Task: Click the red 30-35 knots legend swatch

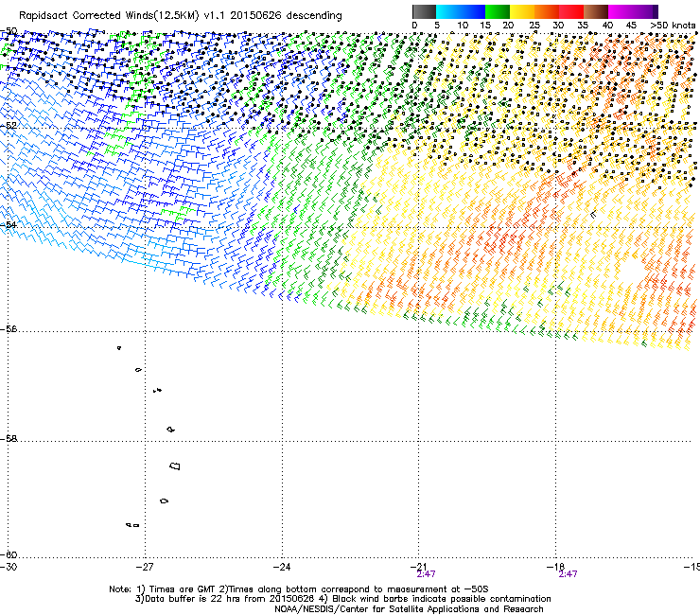Action: 571,11
